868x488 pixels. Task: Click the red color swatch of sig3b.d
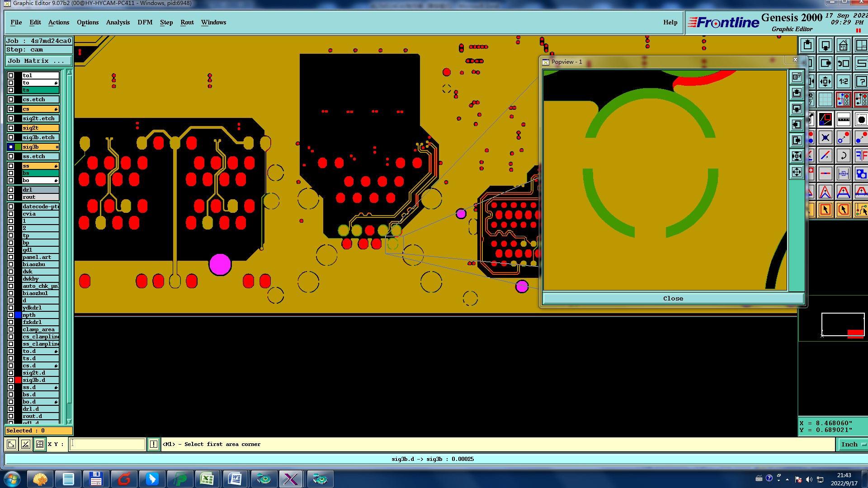tap(18, 380)
